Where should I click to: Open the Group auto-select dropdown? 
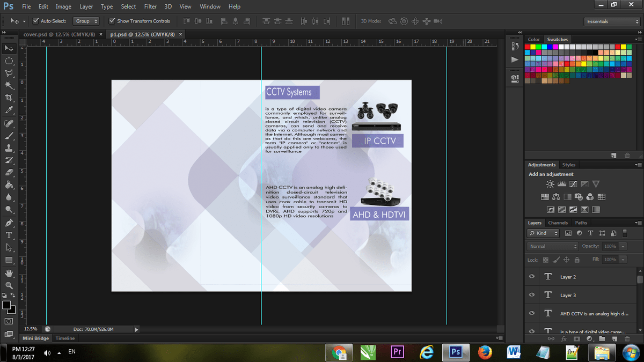tap(86, 21)
